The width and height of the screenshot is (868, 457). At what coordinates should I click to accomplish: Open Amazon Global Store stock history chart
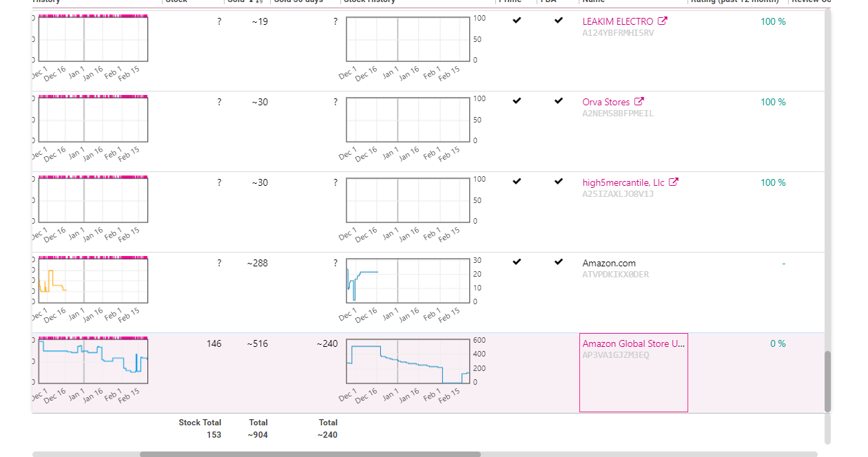(408, 361)
